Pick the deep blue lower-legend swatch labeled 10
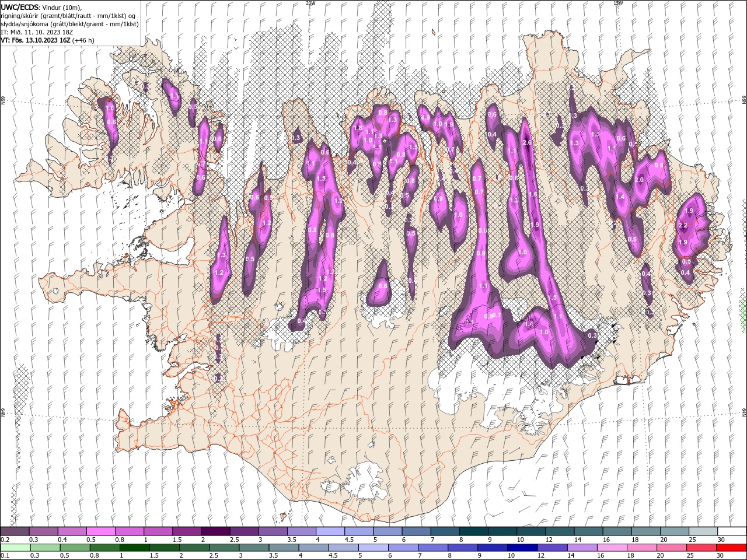 [x=522, y=548]
